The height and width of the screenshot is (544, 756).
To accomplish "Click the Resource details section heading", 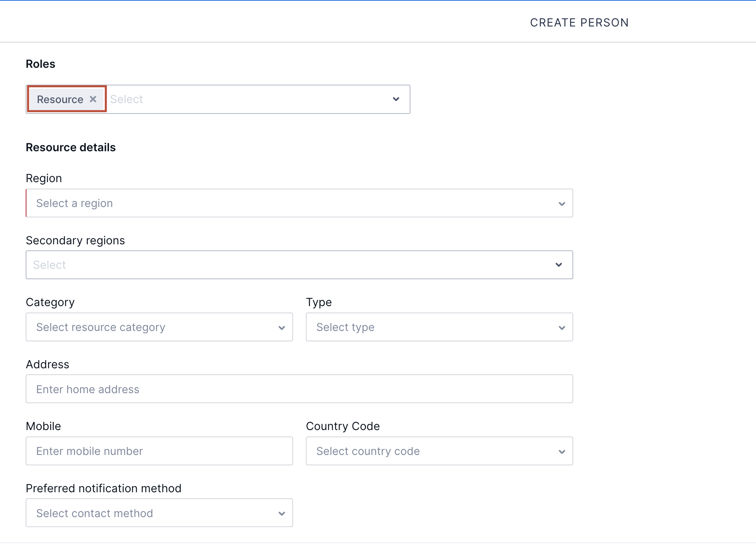I will click(71, 147).
